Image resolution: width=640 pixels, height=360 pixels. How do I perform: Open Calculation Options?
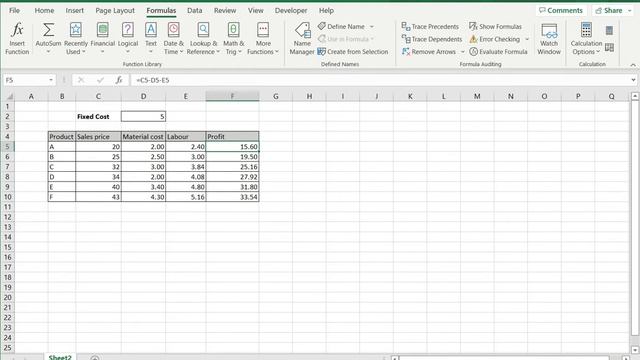tap(586, 38)
